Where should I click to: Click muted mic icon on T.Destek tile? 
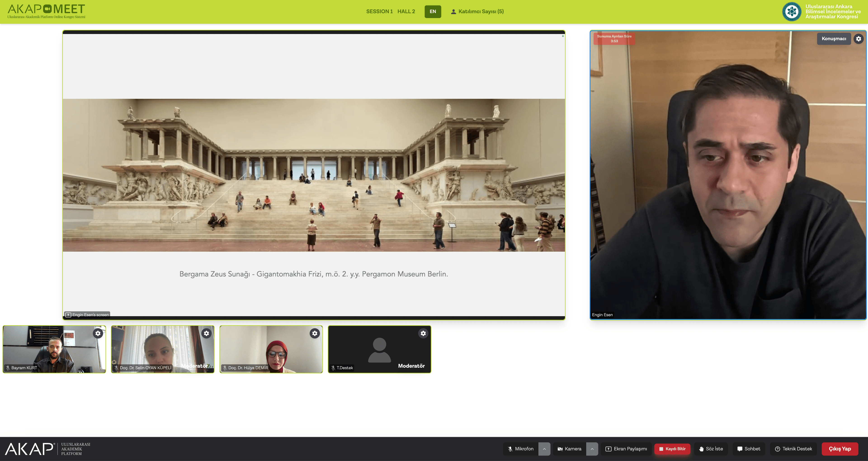333,368
